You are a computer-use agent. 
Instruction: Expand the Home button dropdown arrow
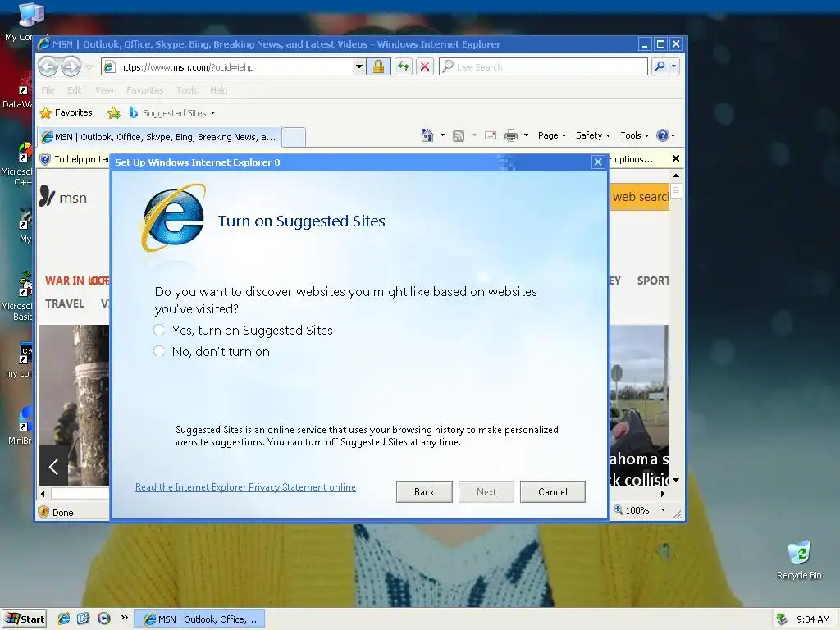pyautogui.click(x=442, y=135)
